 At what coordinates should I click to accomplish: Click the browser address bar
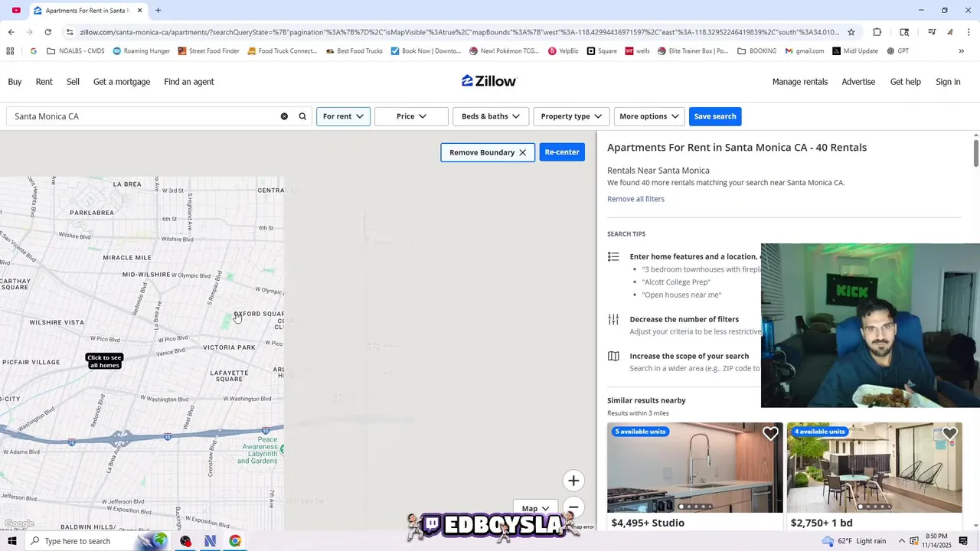(459, 32)
